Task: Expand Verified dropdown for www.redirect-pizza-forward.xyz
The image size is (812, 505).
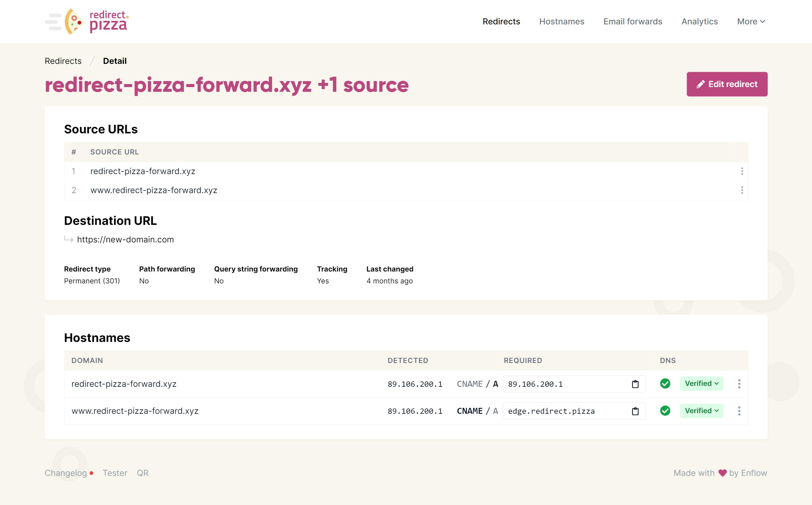Action: [701, 411]
